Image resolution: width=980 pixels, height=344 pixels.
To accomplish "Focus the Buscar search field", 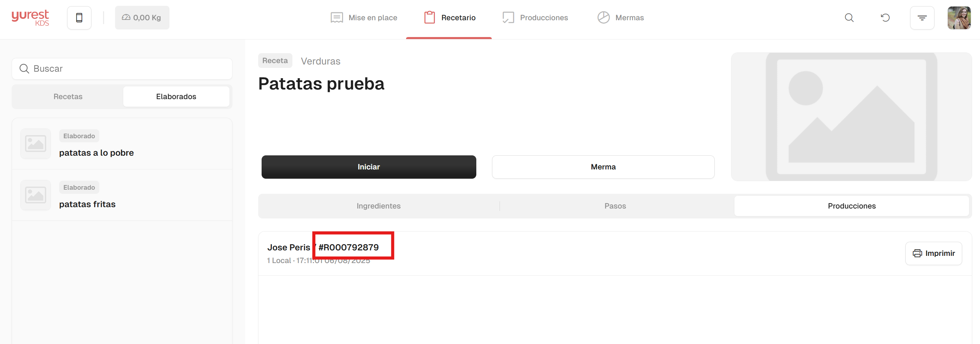I will coord(122,69).
